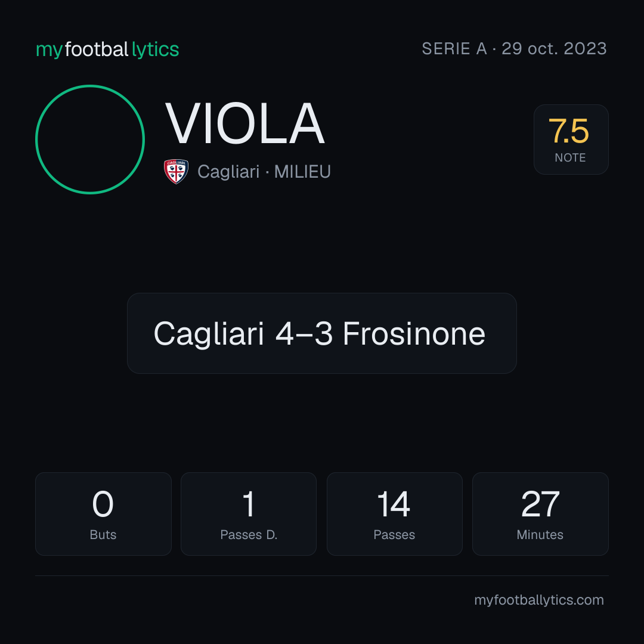Select the Passes stat card showing 14
Screen dimensions: 644x644
[x=395, y=514]
